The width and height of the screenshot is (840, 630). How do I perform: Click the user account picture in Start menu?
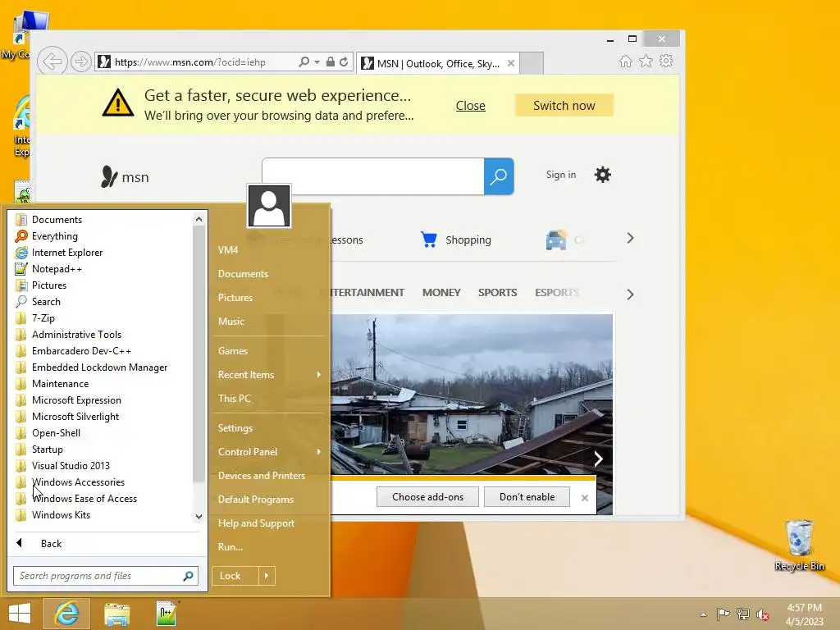pos(269,206)
